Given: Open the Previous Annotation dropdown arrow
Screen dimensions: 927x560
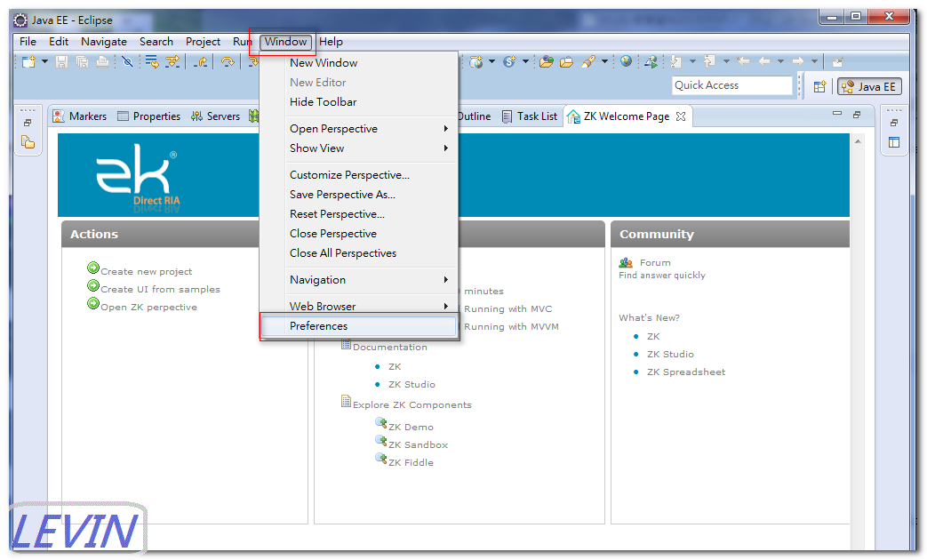Looking at the screenshot, I should [x=726, y=61].
